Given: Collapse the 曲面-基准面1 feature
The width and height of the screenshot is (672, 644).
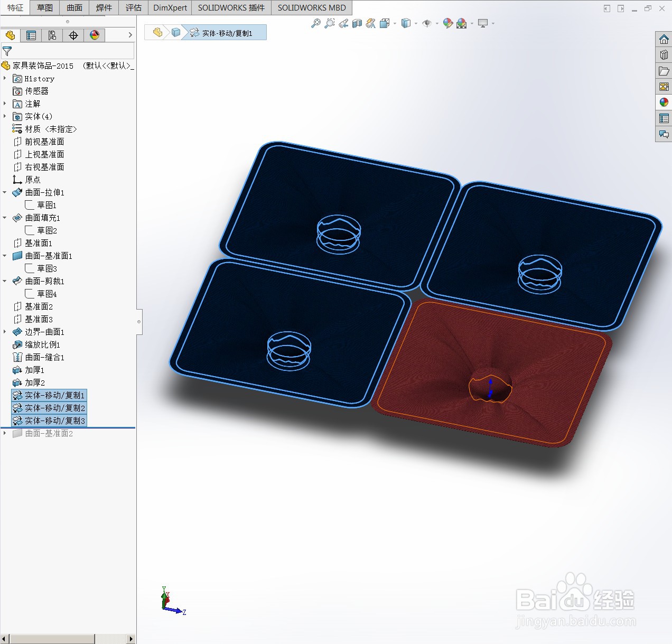Looking at the screenshot, I should coord(5,256).
